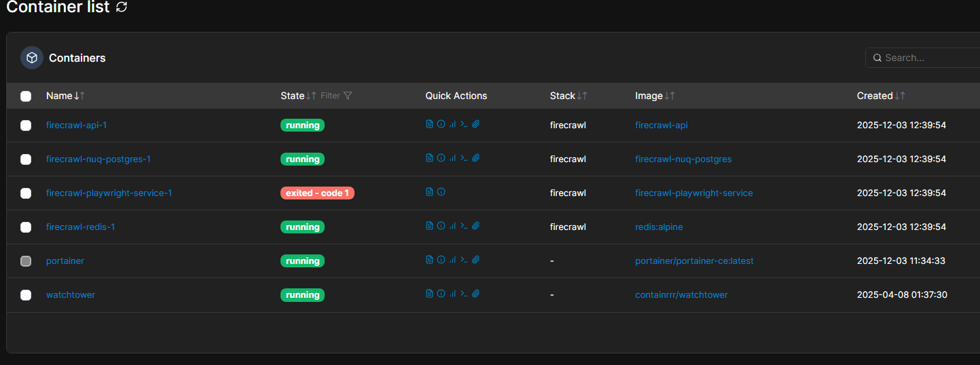Open the firecrawl-playwright-service image link

[694, 193]
